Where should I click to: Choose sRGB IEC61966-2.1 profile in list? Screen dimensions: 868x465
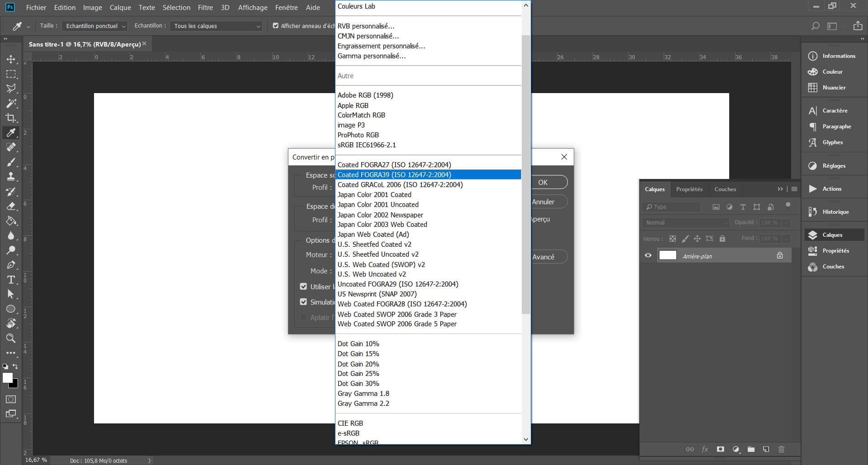point(428,145)
